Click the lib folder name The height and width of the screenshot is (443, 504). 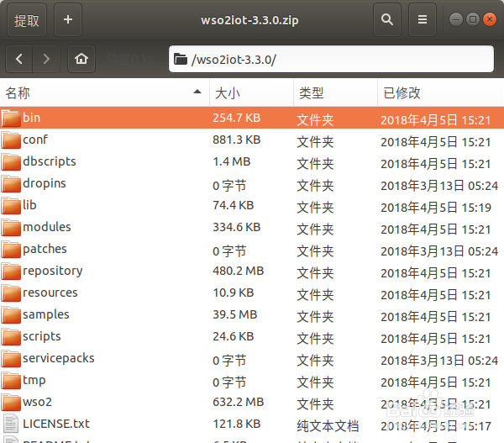[x=29, y=205]
